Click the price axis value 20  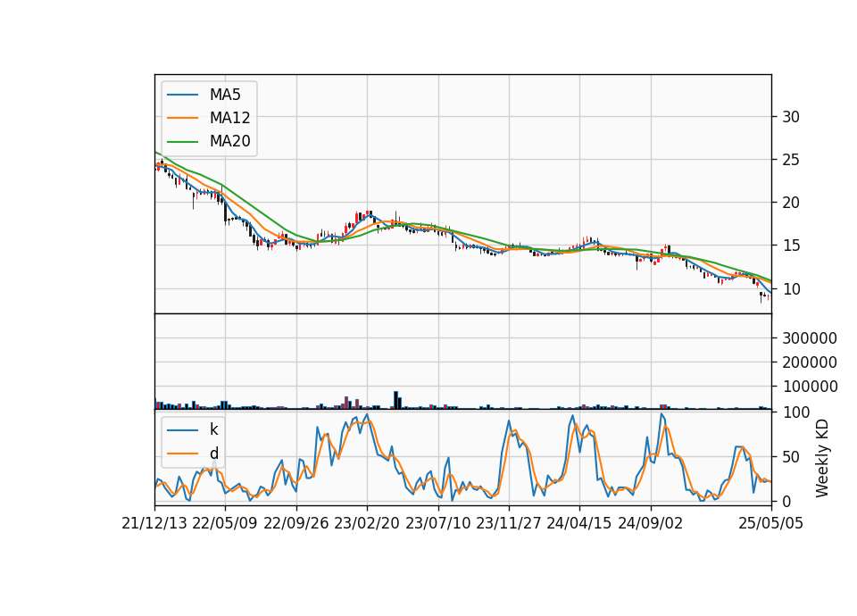(x=791, y=203)
